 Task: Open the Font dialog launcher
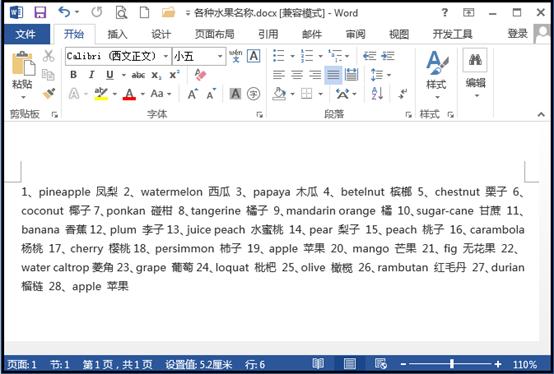coord(260,114)
